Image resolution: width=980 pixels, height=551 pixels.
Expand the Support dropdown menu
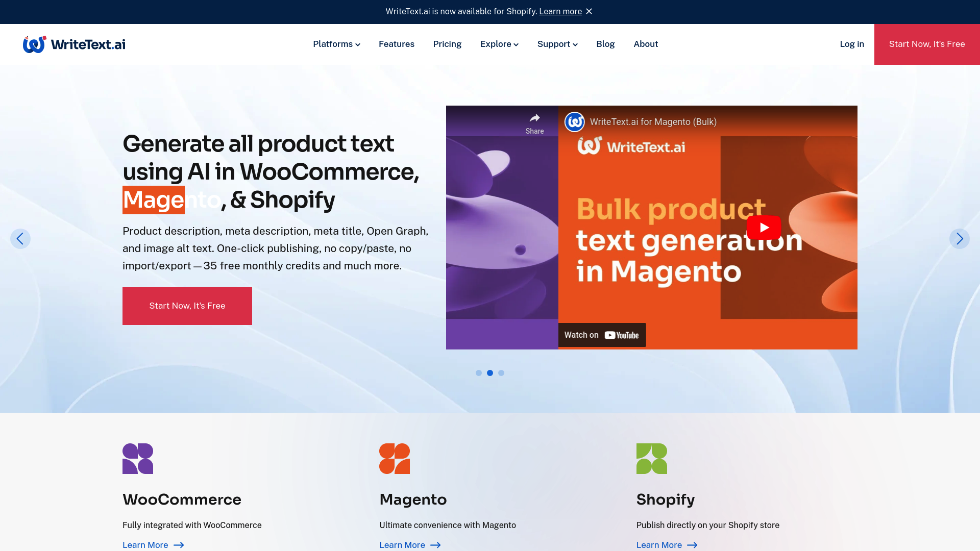tap(557, 44)
